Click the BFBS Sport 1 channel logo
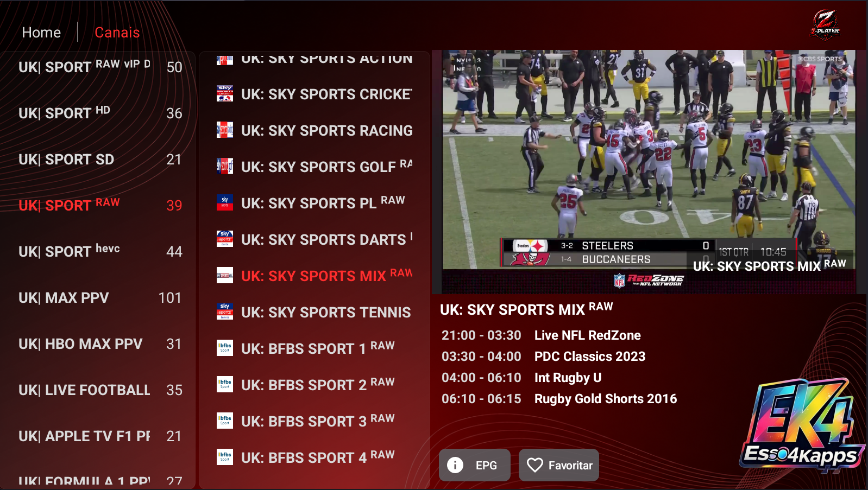Image resolution: width=868 pixels, height=490 pixels. coord(225,348)
